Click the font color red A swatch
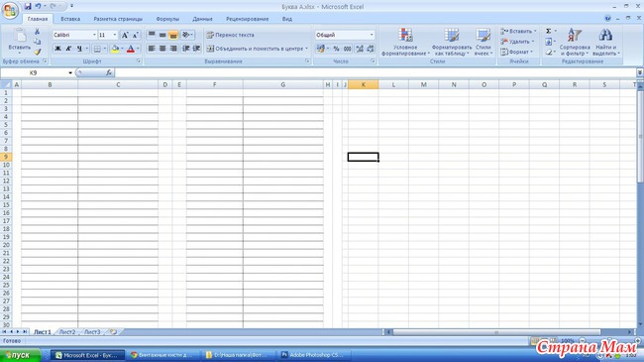The width and height of the screenshot is (644, 362). [131, 49]
